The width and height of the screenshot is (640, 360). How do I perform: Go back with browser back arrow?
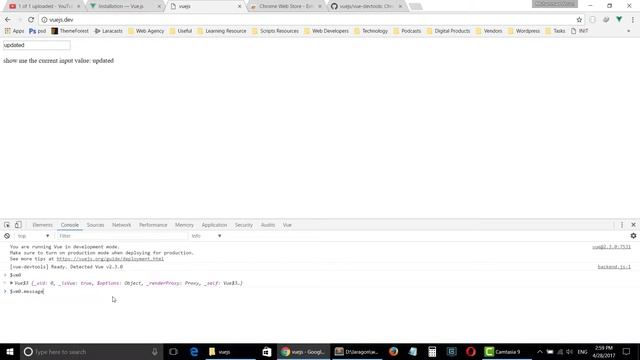point(8,20)
